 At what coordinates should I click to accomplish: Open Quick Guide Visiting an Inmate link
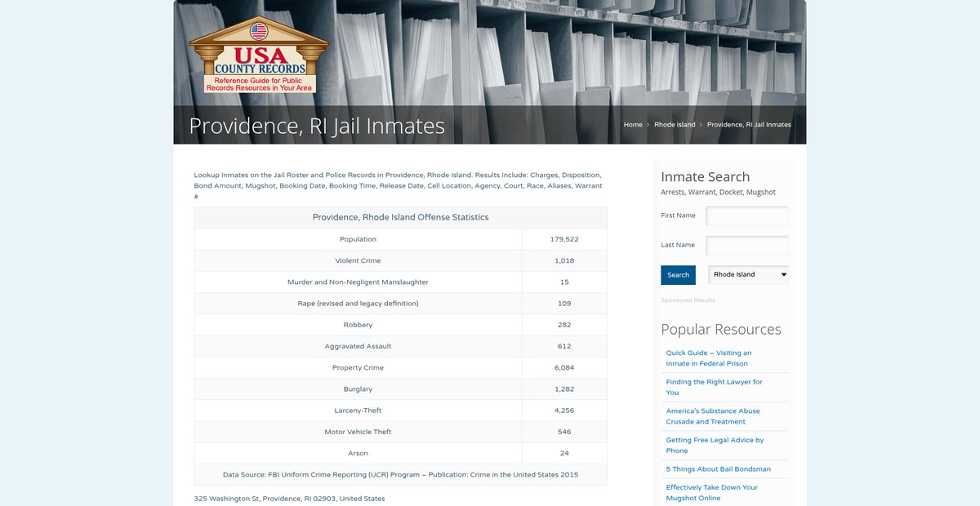coord(709,358)
